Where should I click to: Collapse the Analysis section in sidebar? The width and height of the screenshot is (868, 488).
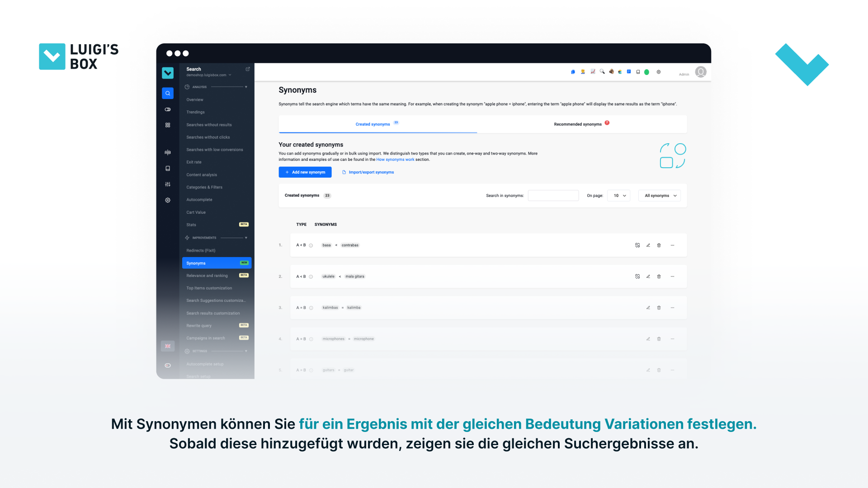click(246, 87)
